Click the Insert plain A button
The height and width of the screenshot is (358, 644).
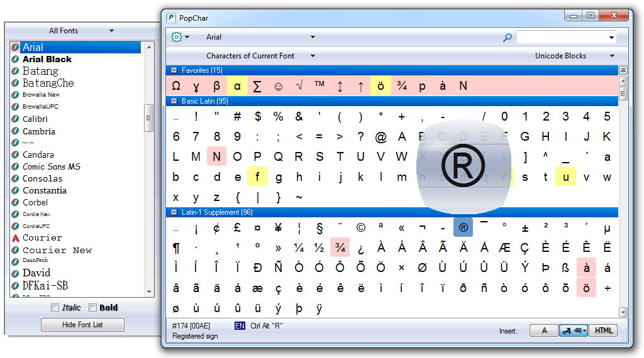pos(544,330)
